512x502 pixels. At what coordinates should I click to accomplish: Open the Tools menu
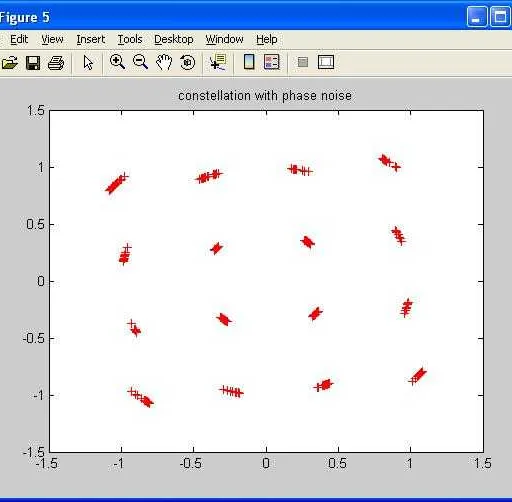(x=130, y=39)
